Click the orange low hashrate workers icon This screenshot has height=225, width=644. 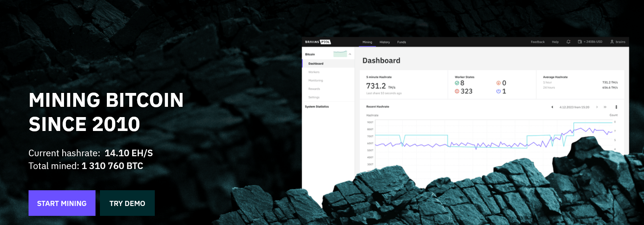498,83
